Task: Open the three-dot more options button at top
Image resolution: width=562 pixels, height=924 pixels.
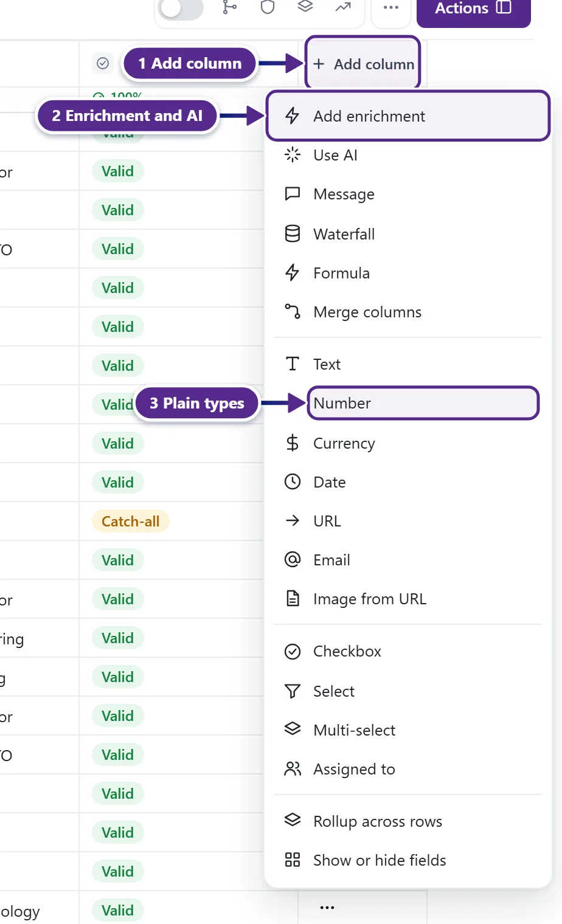Action: pos(391,8)
